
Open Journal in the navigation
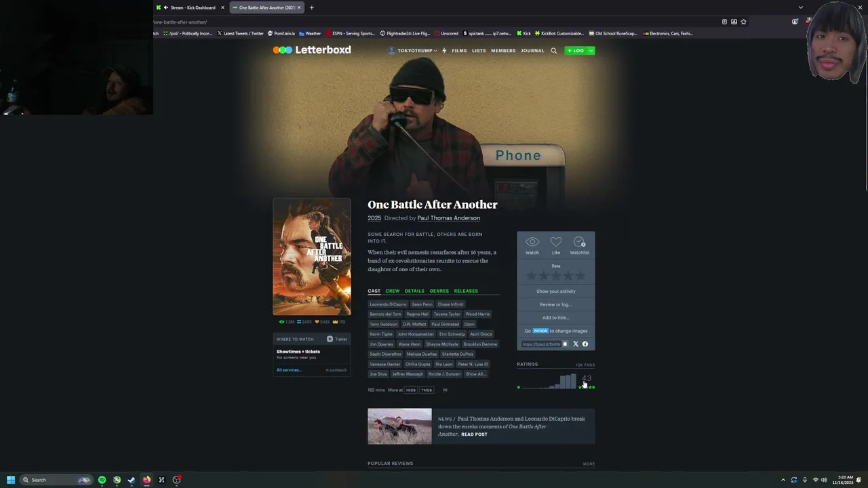(x=532, y=51)
